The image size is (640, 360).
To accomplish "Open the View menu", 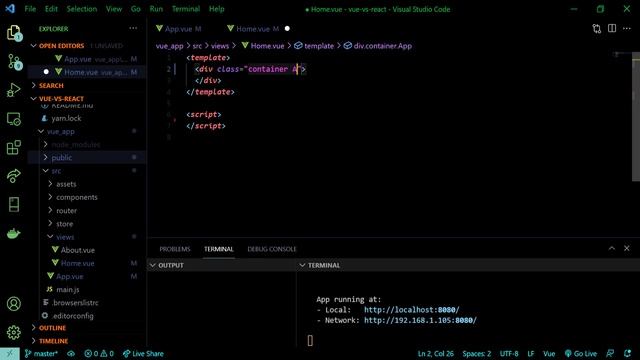I will click(114, 9).
